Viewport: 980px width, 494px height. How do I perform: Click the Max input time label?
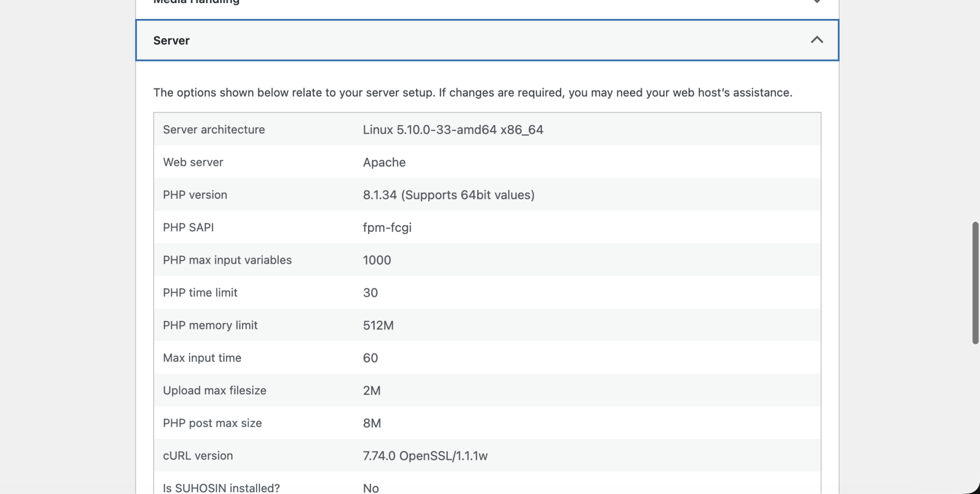202,358
